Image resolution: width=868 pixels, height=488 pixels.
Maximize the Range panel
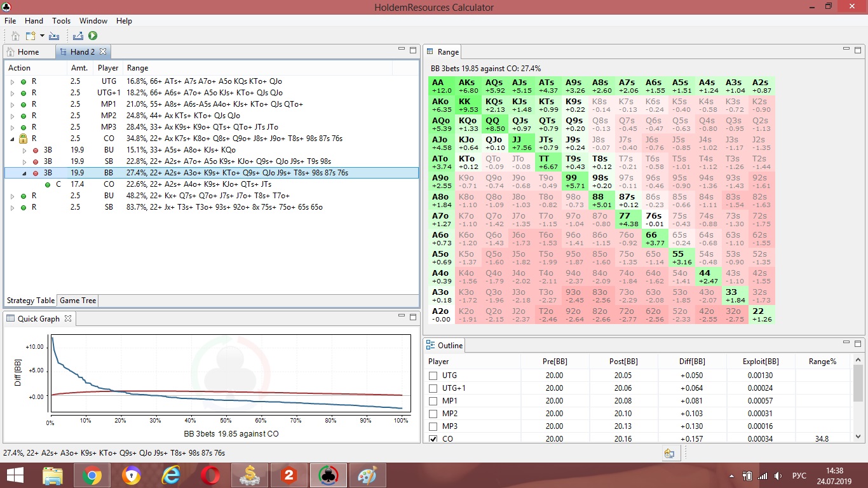(858, 50)
